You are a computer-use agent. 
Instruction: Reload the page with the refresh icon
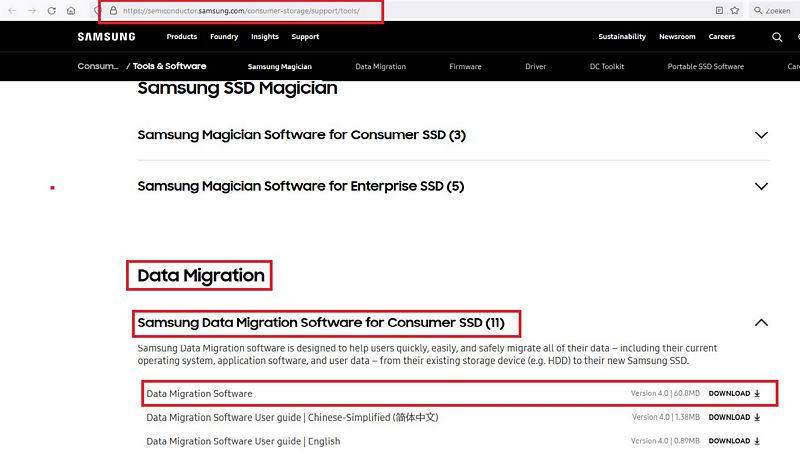coord(52,10)
